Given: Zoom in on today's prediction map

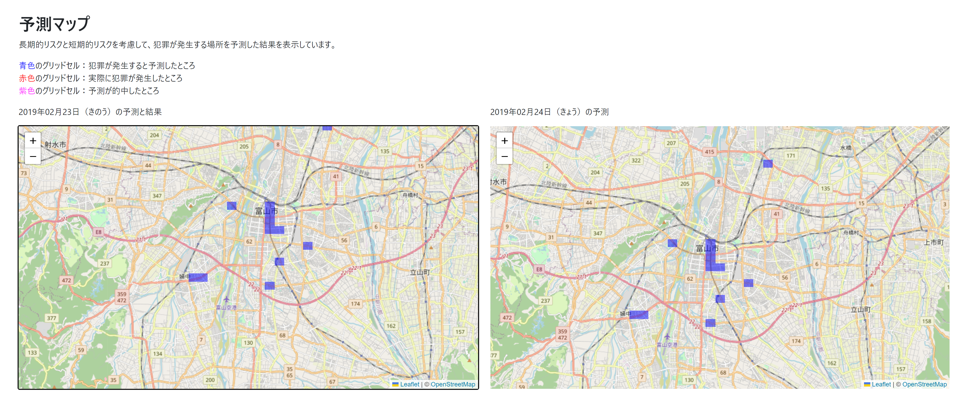Looking at the screenshot, I should (x=505, y=141).
